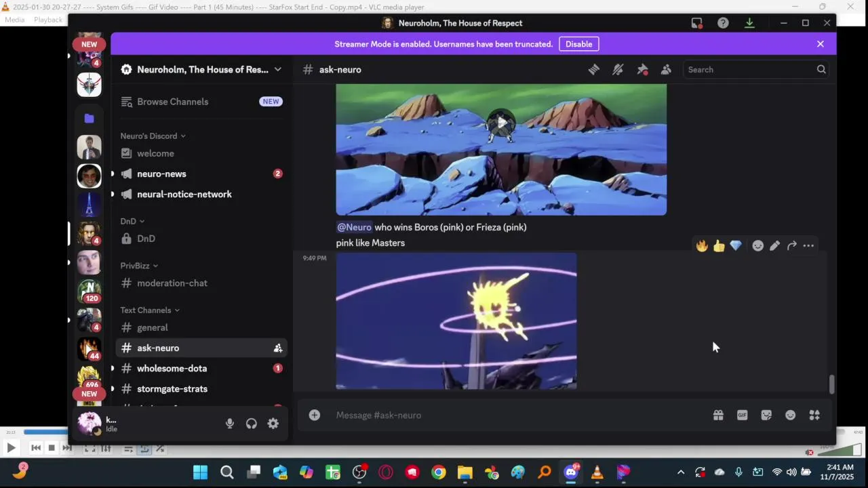Open more message options ellipsis
This screenshot has height=488, width=868.
[x=808, y=246]
